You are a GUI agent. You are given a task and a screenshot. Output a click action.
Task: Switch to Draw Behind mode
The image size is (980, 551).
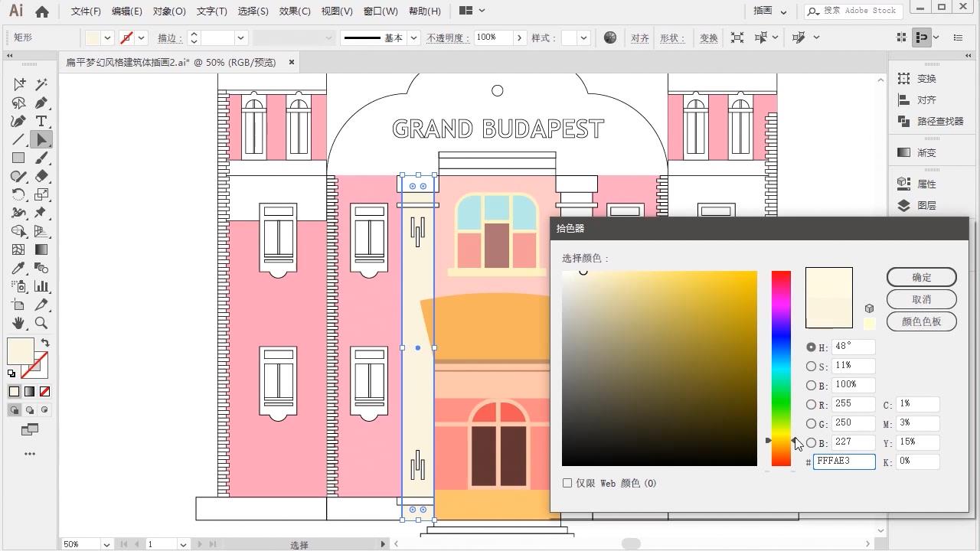tap(30, 410)
